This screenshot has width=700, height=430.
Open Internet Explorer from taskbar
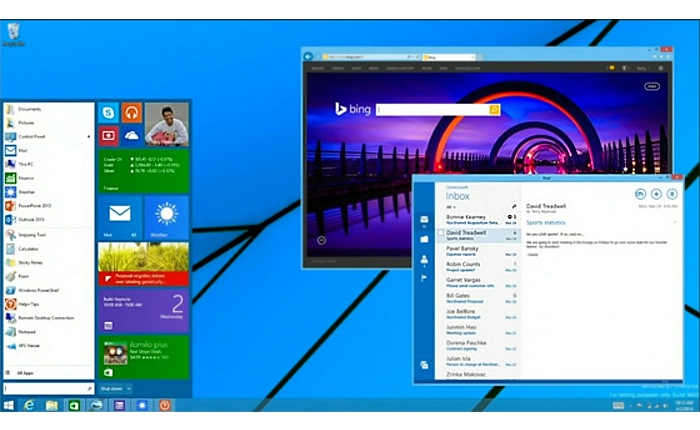[29, 405]
